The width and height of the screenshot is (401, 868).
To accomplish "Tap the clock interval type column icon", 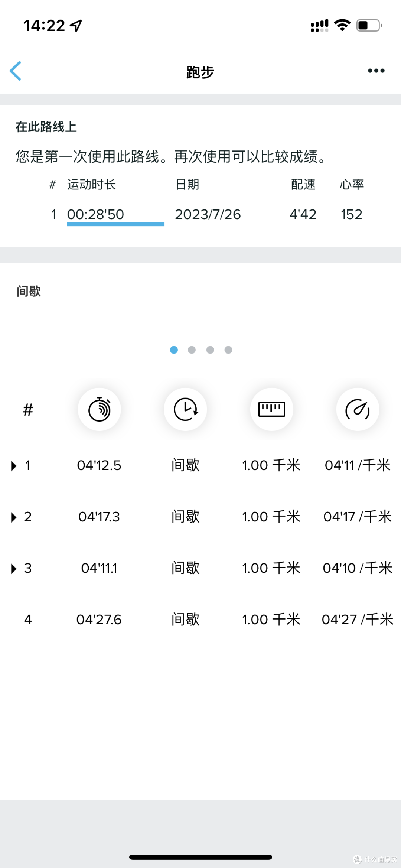I will pos(185,409).
